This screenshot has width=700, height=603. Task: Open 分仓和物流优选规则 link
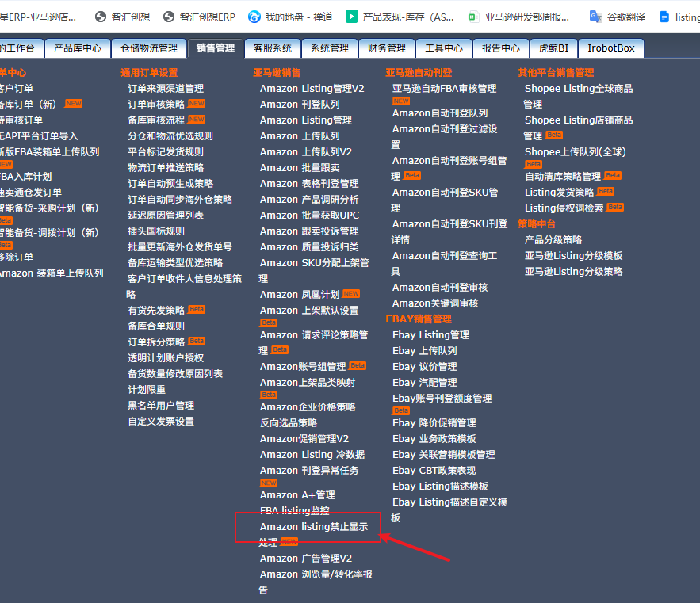point(170,135)
